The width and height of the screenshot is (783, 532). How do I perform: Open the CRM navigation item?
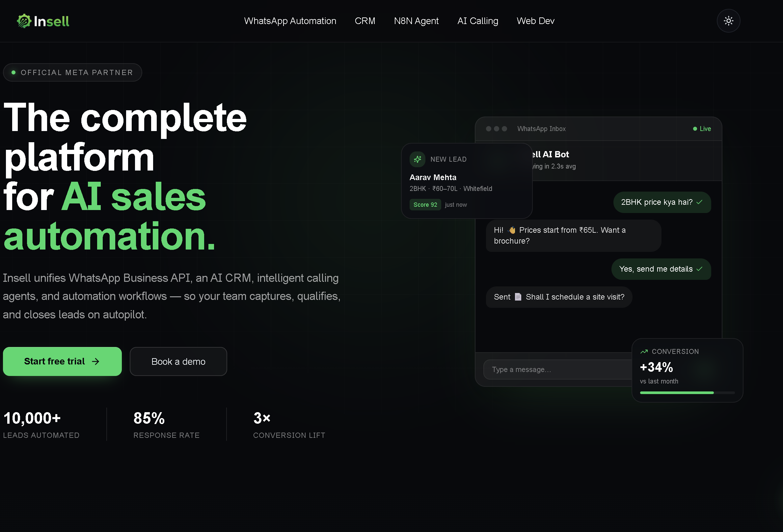pos(365,21)
